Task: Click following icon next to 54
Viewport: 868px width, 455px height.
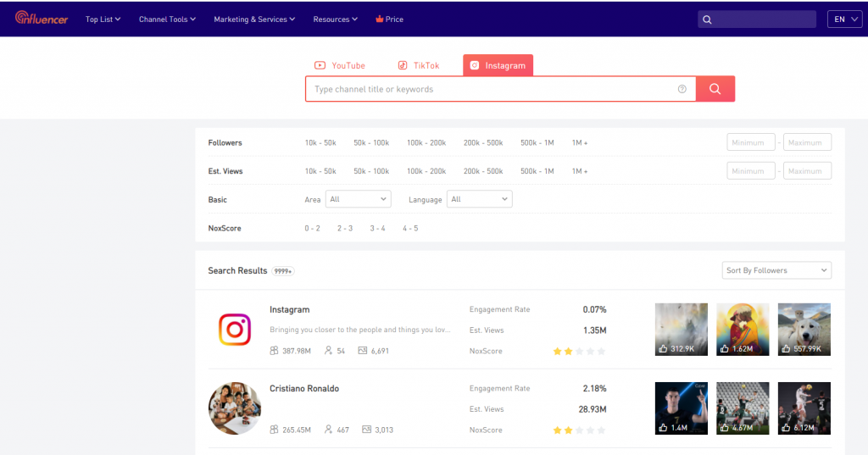Action: [328, 351]
